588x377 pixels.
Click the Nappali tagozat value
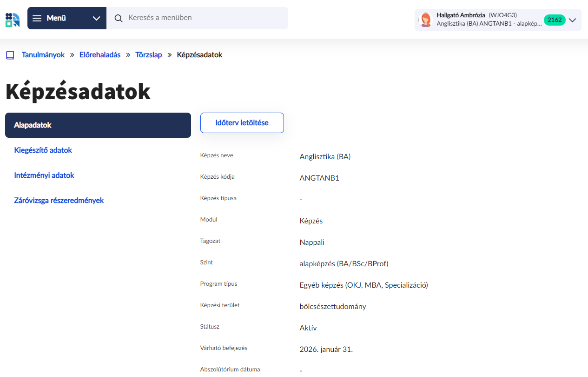pyautogui.click(x=312, y=242)
